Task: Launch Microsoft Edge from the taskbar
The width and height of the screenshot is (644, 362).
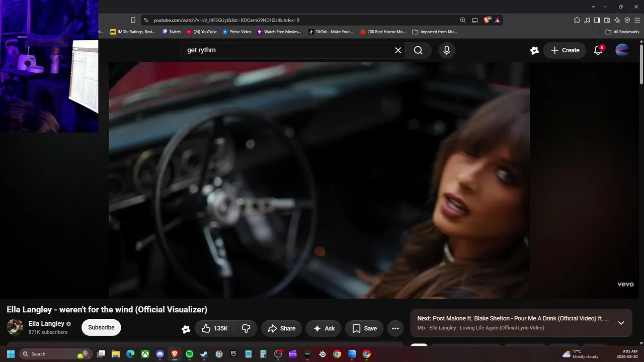Action: pos(130,354)
